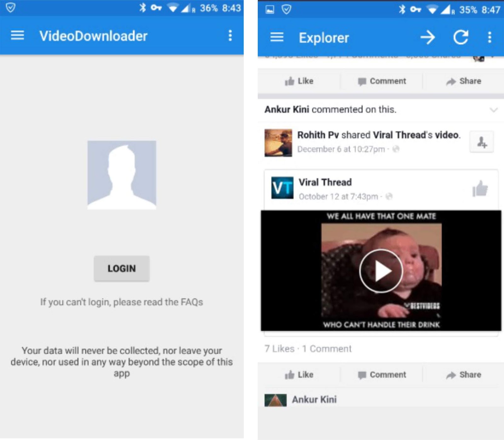Open the Viral Thread page name
504x440 pixels.
[325, 182]
